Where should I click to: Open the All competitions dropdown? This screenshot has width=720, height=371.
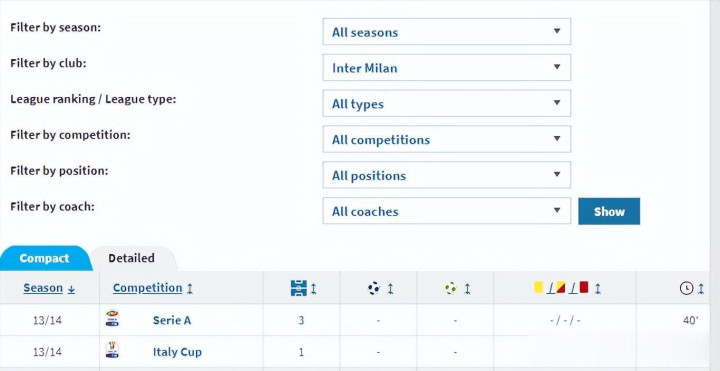point(446,139)
